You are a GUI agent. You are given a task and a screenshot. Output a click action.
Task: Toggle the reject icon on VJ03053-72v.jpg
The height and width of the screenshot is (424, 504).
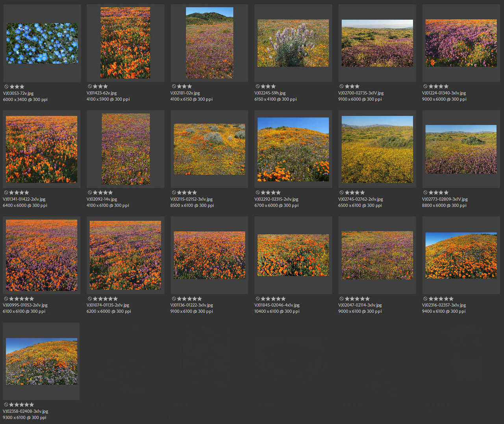(x=6, y=86)
